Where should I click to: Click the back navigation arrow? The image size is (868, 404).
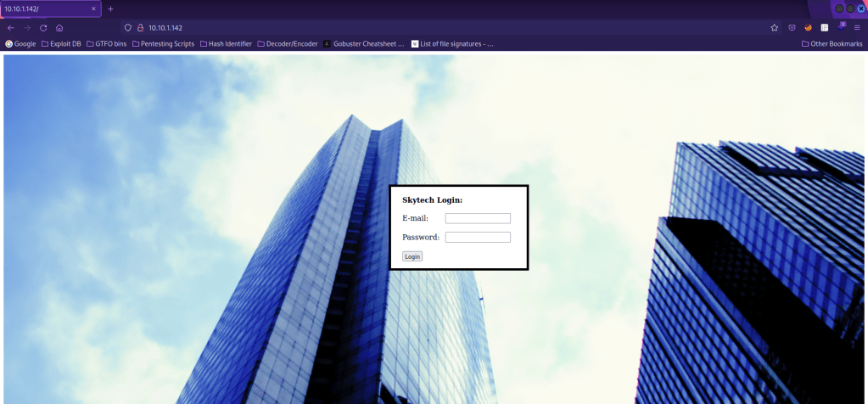coord(10,27)
